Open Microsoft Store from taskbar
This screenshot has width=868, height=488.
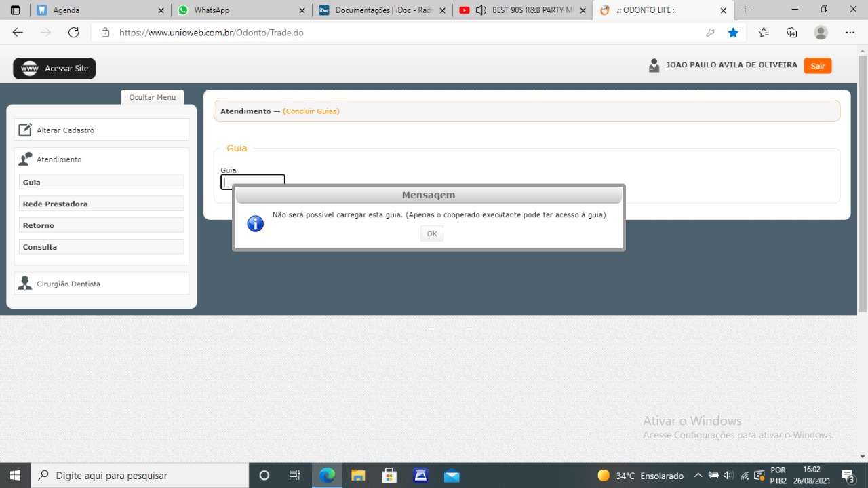tap(389, 475)
